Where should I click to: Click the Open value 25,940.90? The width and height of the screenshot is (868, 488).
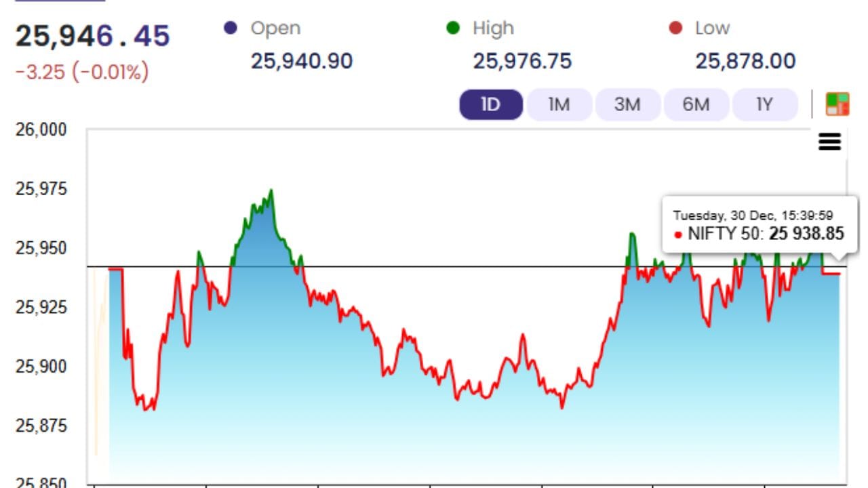pyautogui.click(x=302, y=62)
